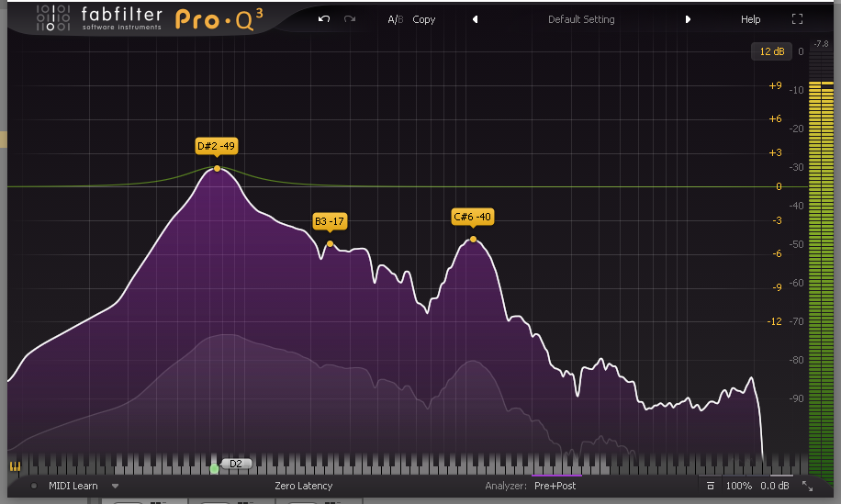Click the -90 analyzer scale label
Image resolution: width=841 pixels, height=504 pixels.
coord(796,398)
